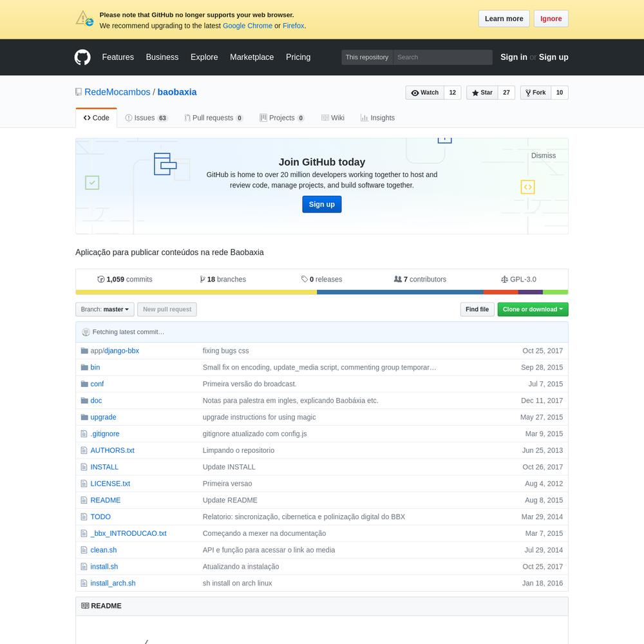Expand the Clone or download dropdown

point(533,309)
